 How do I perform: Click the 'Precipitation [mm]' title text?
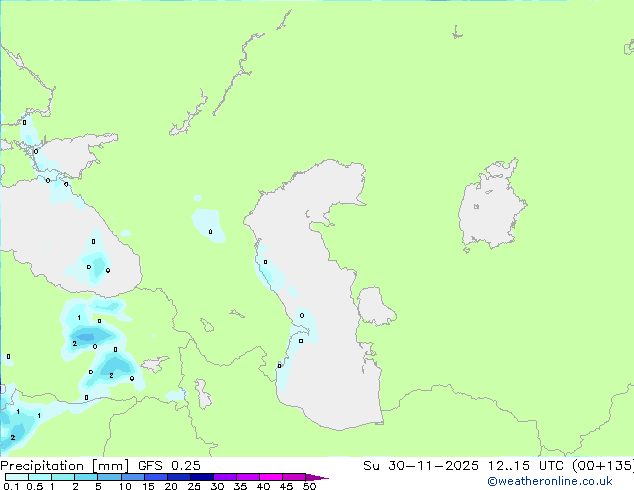click(65, 466)
